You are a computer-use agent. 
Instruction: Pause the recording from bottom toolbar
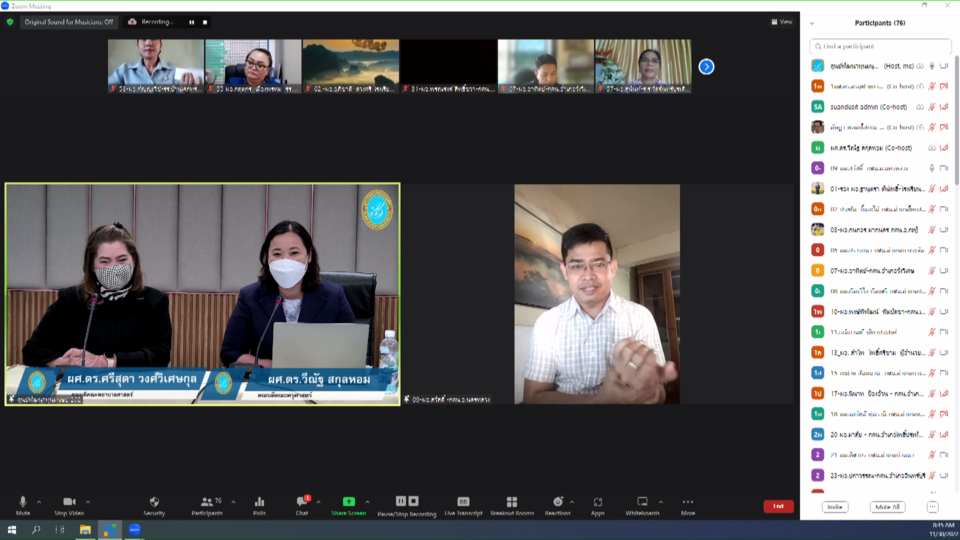[400, 501]
